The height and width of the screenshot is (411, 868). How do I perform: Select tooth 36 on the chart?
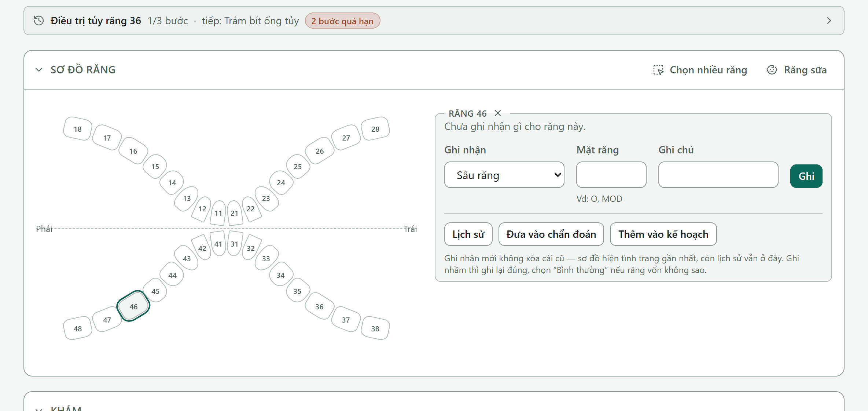pyautogui.click(x=320, y=306)
